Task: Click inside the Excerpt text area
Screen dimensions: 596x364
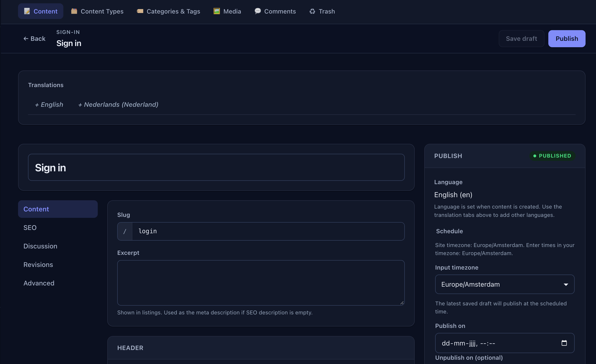Action: click(x=261, y=283)
